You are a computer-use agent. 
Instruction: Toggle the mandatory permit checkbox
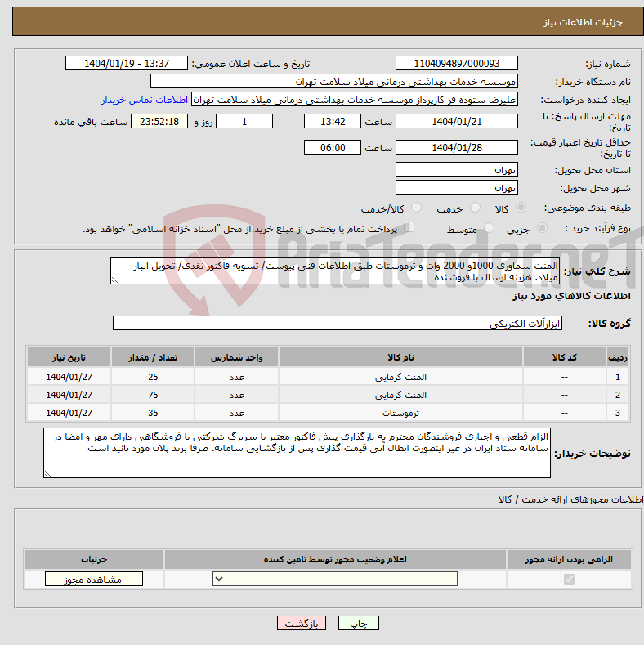(x=569, y=579)
